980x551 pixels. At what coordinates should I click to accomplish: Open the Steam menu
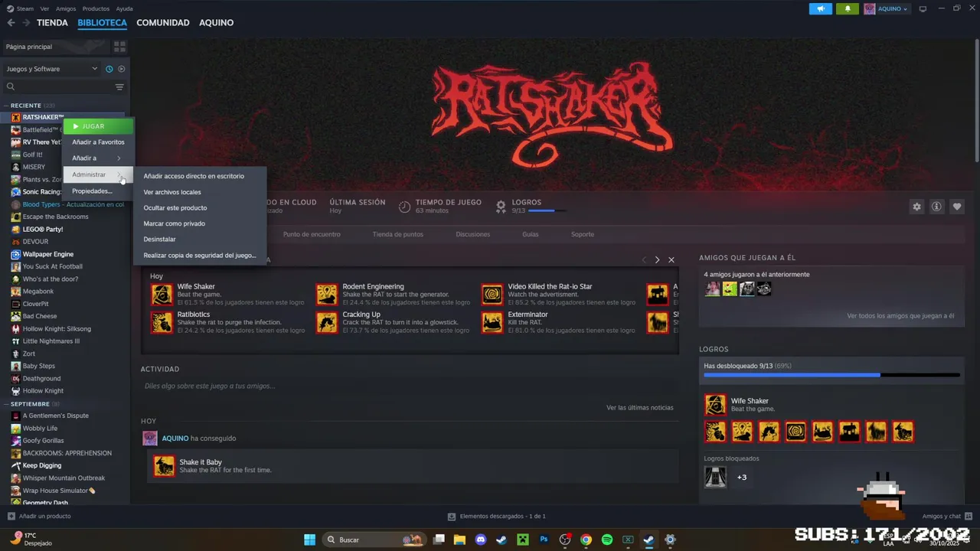25,8
